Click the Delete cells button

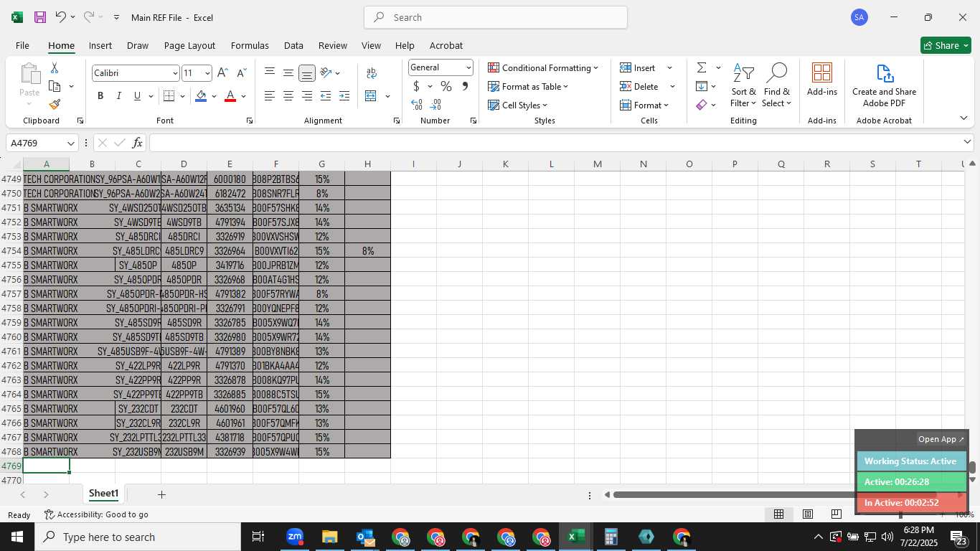pyautogui.click(x=639, y=86)
